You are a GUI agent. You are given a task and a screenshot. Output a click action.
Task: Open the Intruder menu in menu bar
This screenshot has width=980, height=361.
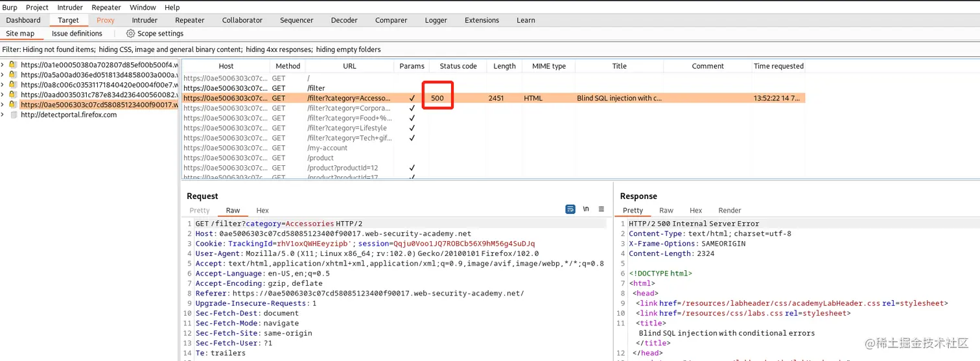(x=70, y=7)
